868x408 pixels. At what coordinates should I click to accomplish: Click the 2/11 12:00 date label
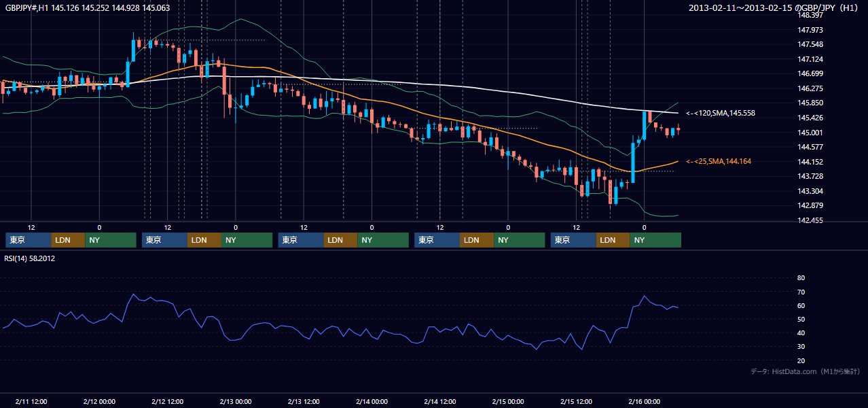click(x=31, y=401)
